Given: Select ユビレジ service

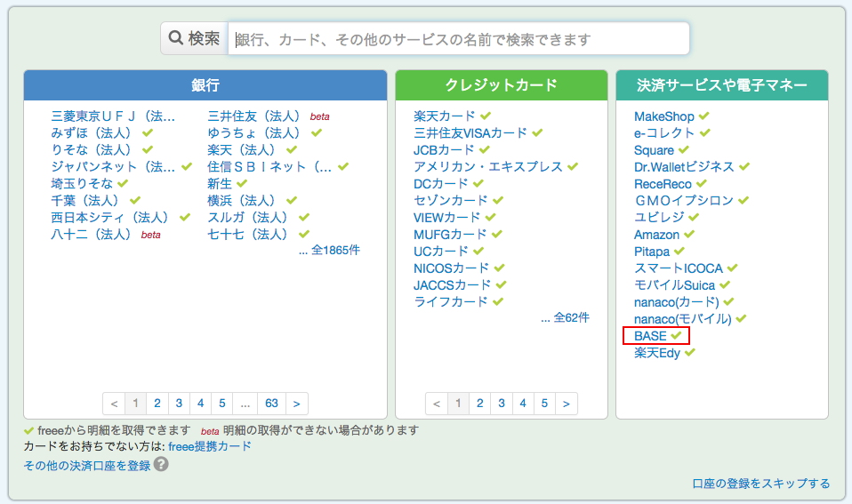Looking at the screenshot, I should point(659,217).
